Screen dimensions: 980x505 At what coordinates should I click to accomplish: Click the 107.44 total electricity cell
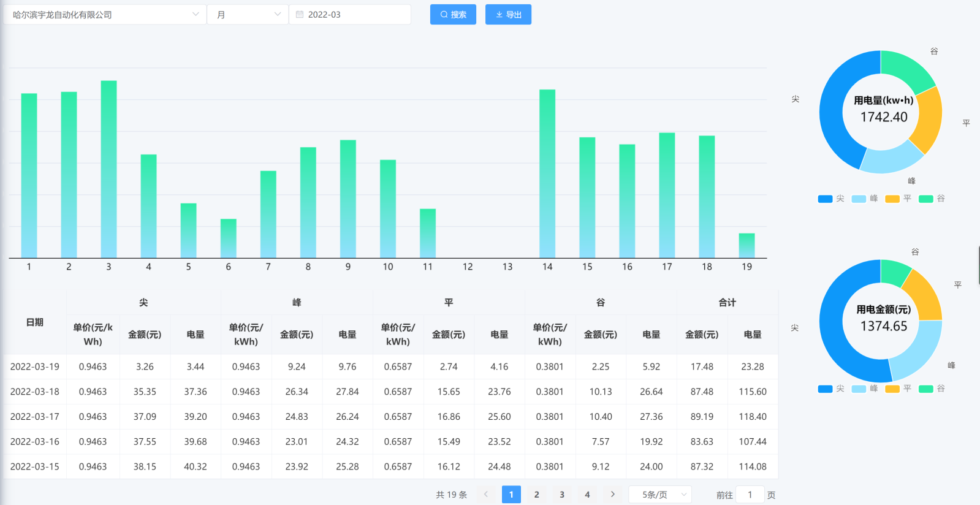pyautogui.click(x=753, y=441)
